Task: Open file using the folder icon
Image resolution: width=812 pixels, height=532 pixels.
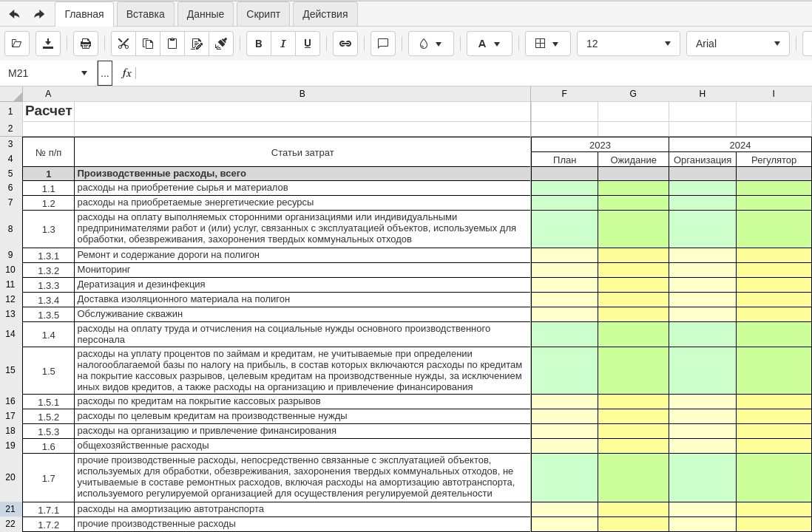Action: pos(17,44)
